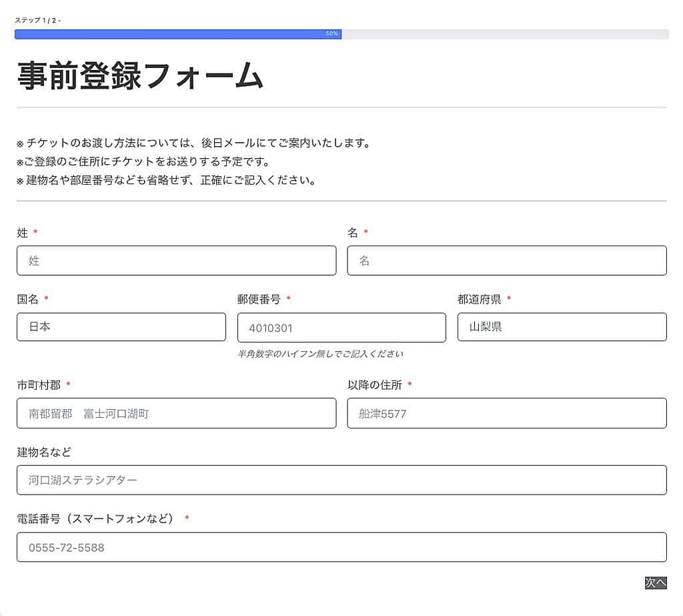The width and height of the screenshot is (683, 616).
Task: Click the ticket delivery notice text
Action: coord(193,142)
